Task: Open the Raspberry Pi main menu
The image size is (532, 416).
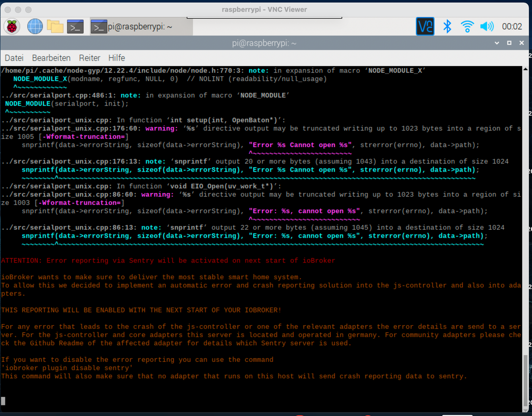Action: click(12, 27)
